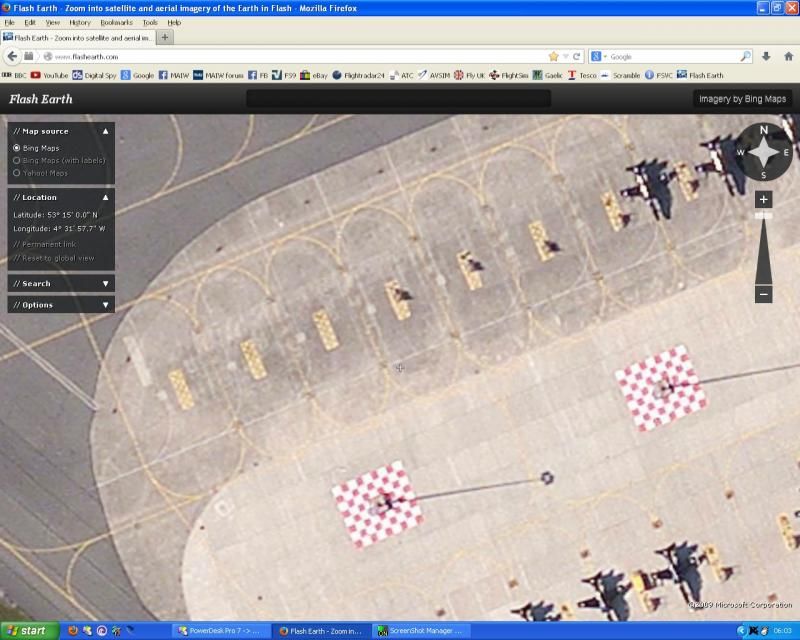Select Yahoo! Maps radio option
800x640 pixels.
[17, 173]
